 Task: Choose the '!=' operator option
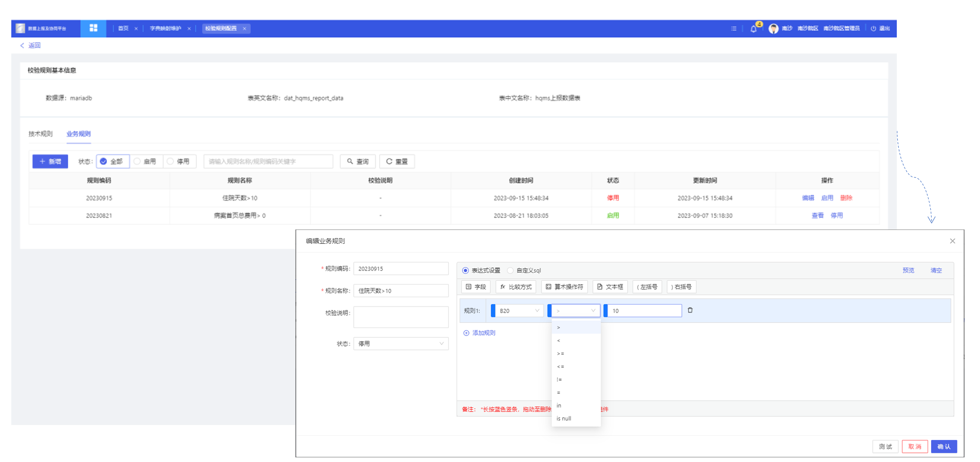[x=576, y=380]
